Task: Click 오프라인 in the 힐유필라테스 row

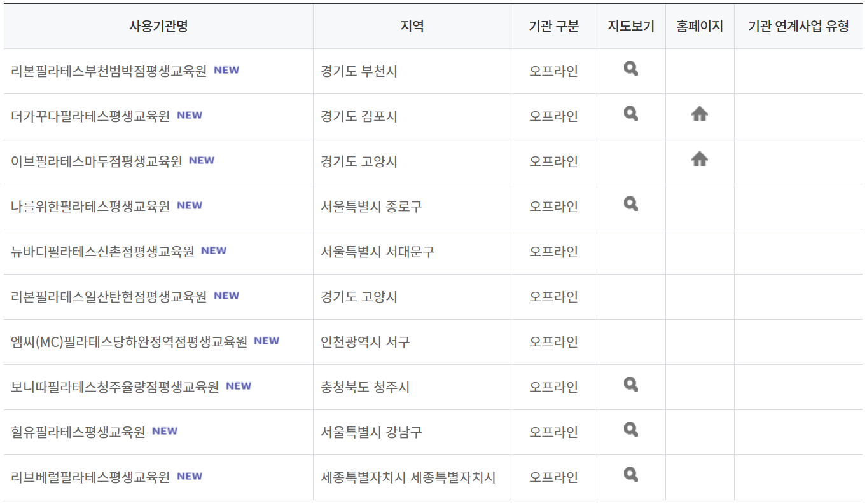Action: 553,430
